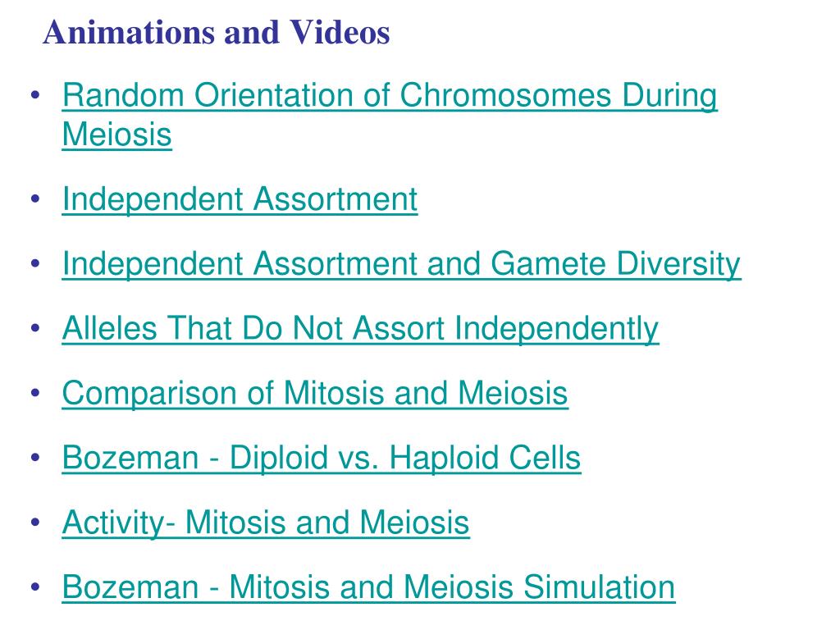Follow the Alleles That Do Not Assort Independently link
This screenshot has height=630, width=840.
click(360, 328)
